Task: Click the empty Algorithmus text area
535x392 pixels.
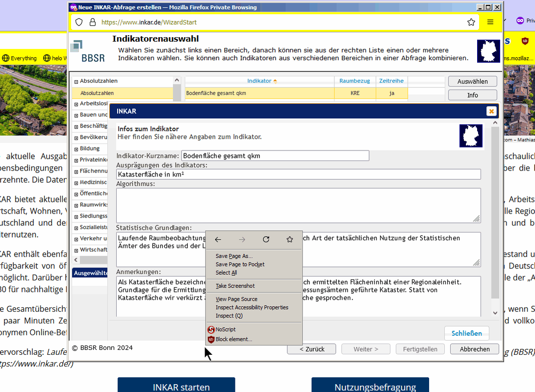Action: [x=298, y=205]
